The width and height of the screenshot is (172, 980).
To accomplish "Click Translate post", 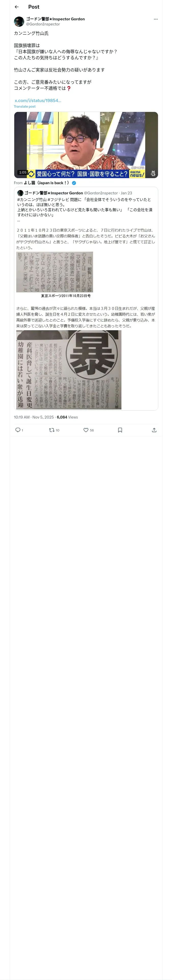I will (25, 107).
